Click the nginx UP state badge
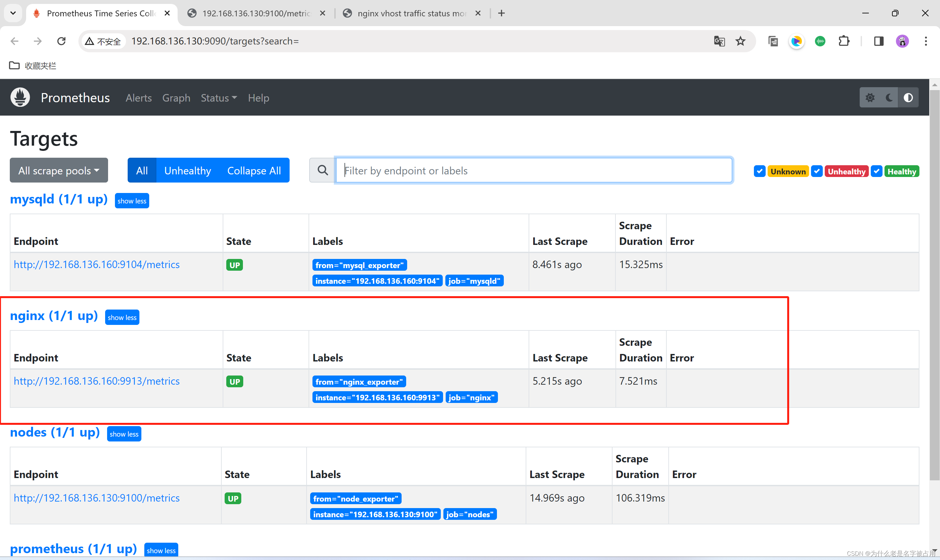The image size is (940, 560). tap(235, 381)
